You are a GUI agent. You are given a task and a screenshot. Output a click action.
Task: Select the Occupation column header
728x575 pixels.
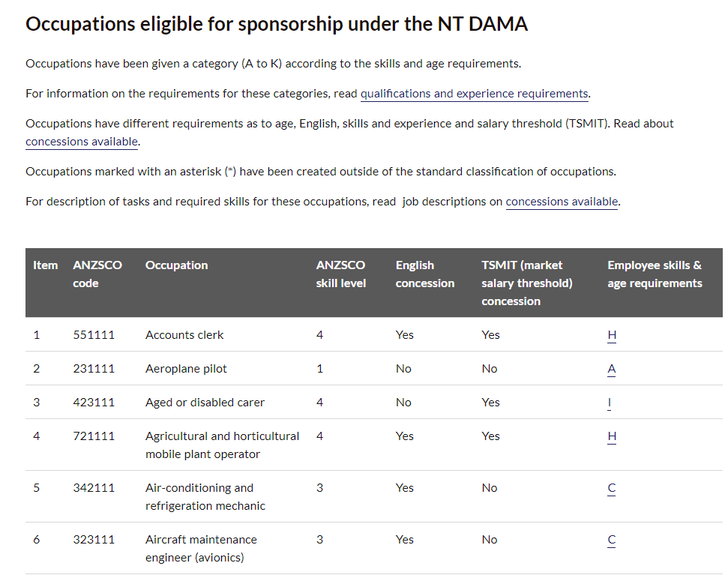(x=176, y=265)
